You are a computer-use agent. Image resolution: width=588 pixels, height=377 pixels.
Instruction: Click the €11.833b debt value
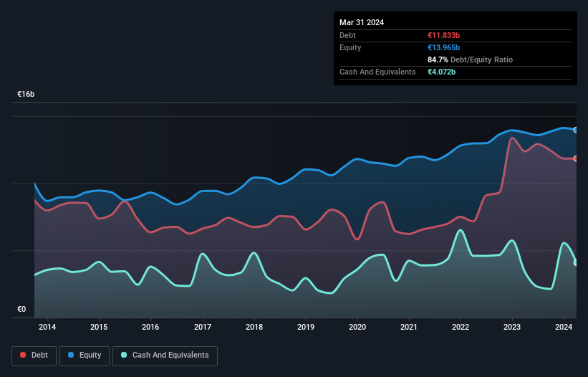click(443, 35)
